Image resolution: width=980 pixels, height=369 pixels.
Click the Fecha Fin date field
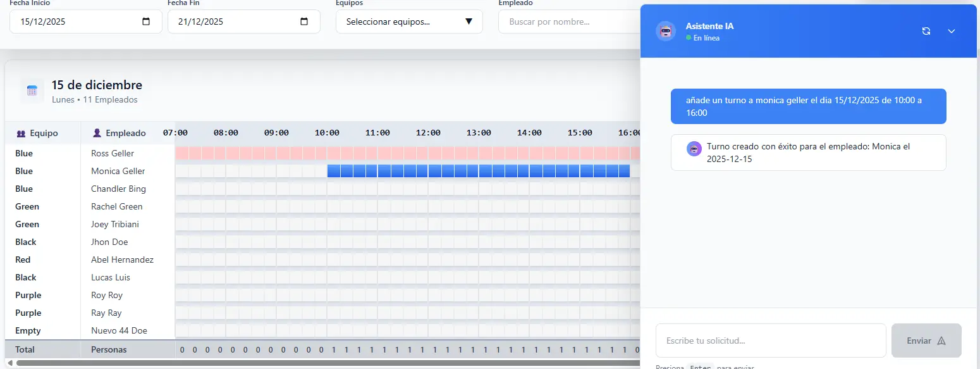[244, 22]
